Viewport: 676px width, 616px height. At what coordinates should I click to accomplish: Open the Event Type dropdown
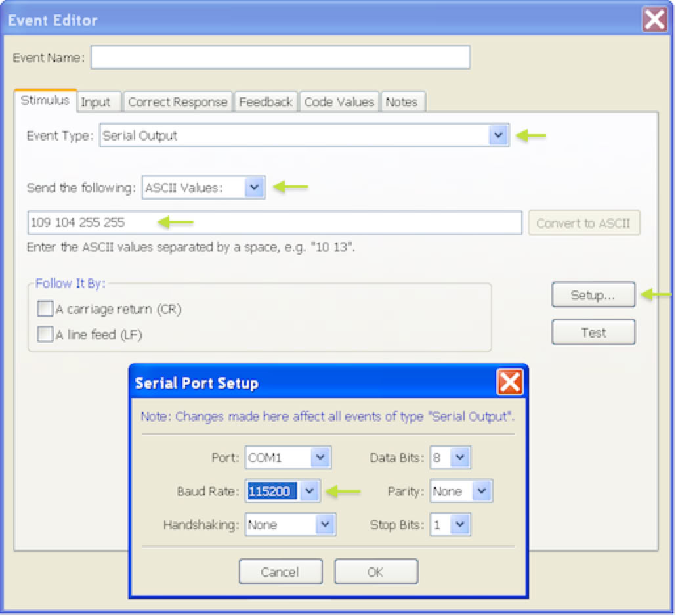point(498,136)
